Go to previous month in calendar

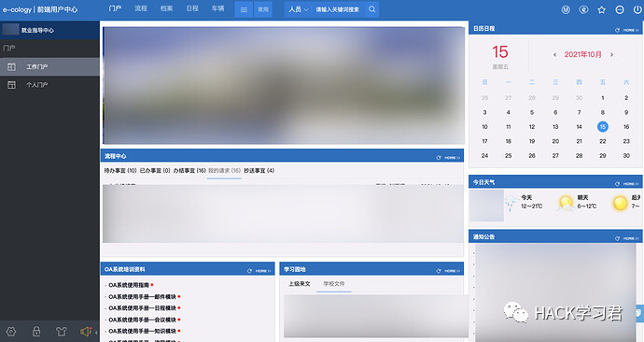point(555,55)
